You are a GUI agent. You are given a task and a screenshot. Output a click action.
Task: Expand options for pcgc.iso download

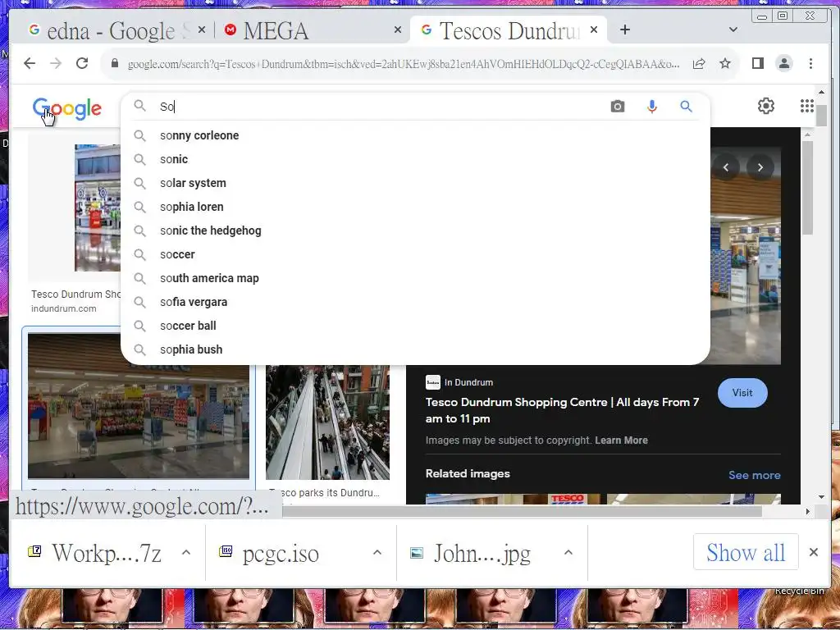coord(377,552)
